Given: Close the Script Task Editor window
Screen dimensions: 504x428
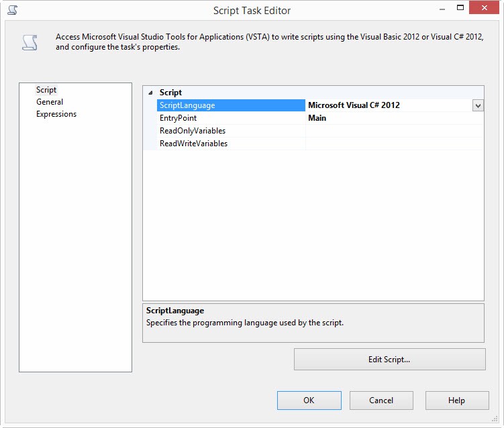Looking at the screenshot, I should click(487, 9).
